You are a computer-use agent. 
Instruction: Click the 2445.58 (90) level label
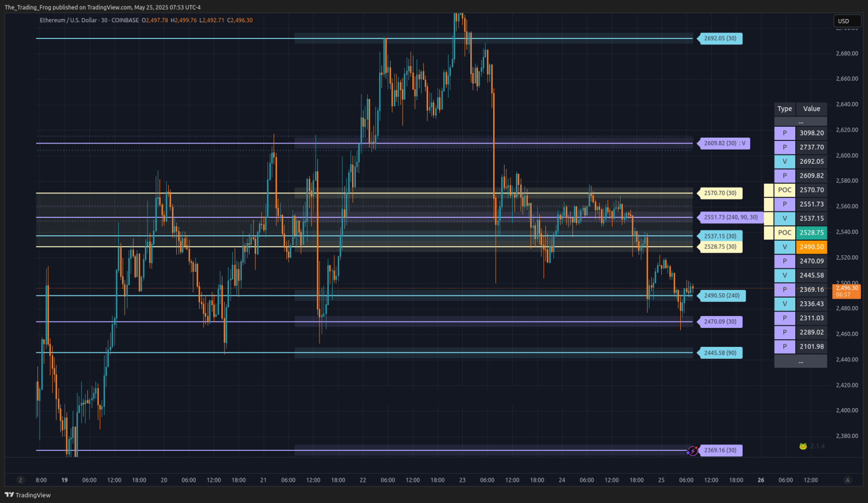pos(720,353)
